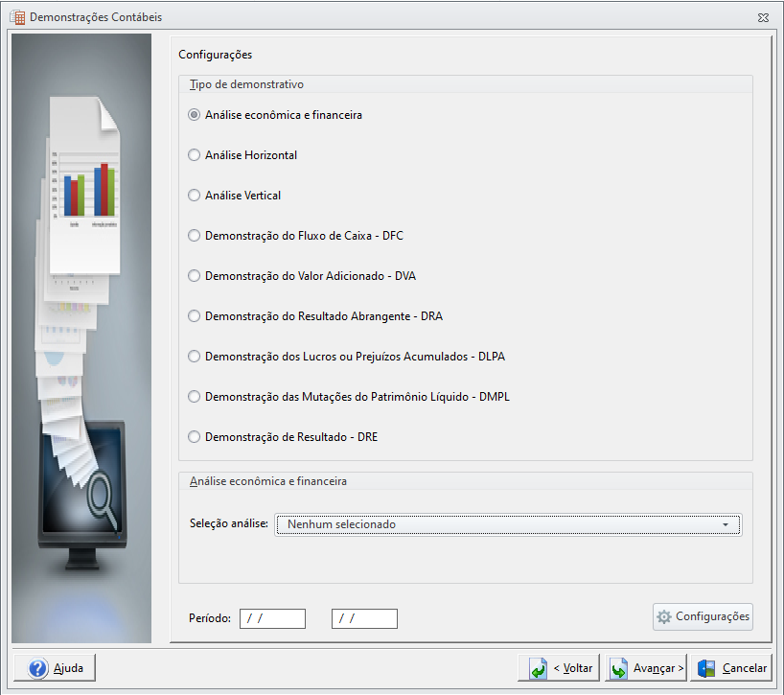
Task: Click the 'Período:' label
Action: [210, 618]
